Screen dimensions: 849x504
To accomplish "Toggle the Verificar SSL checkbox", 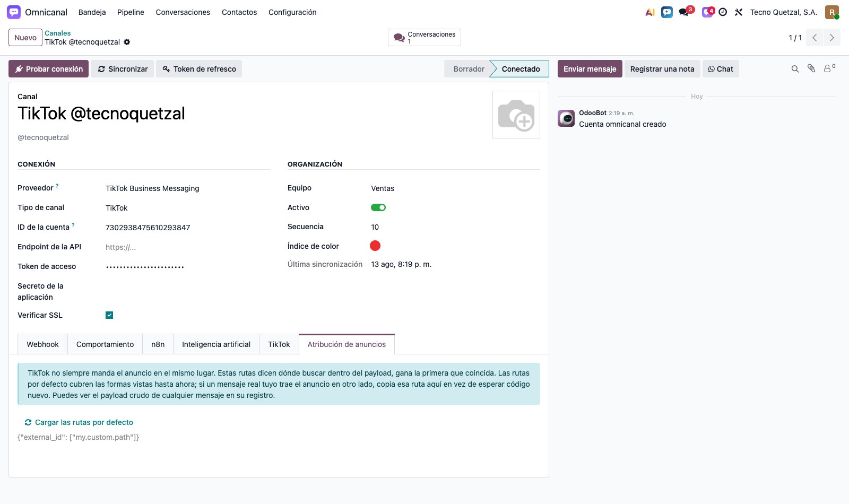I will click(109, 315).
